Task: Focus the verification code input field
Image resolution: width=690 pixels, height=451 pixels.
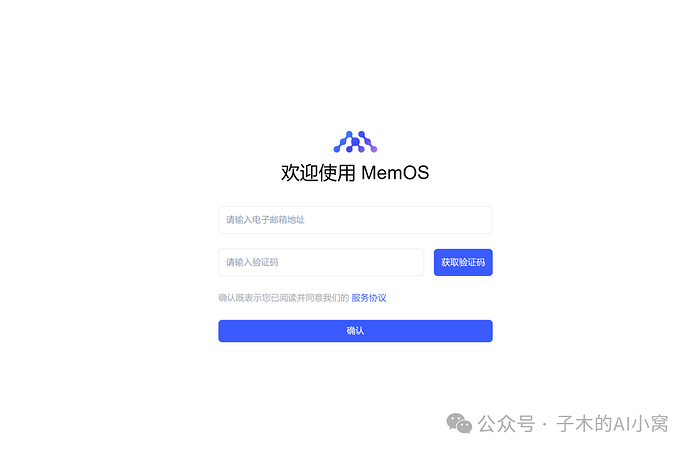Action: point(321,262)
